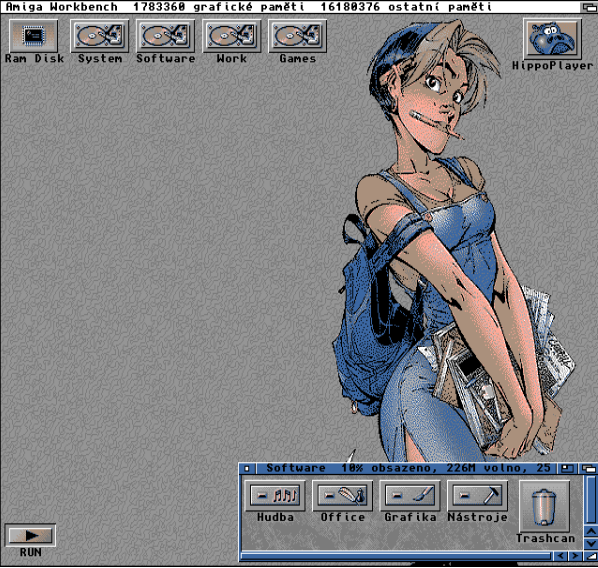This screenshot has height=568, width=598.
Task: Open the Ram Disk icon
Action: tap(34, 36)
